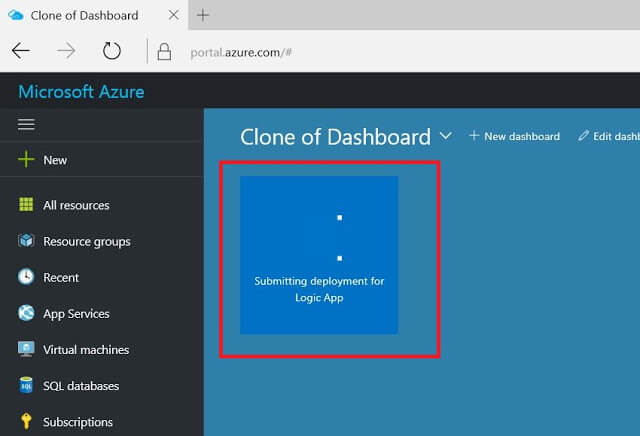Toggle the hamburger sidebar menu
This screenshot has height=436, width=640.
click(x=26, y=124)
